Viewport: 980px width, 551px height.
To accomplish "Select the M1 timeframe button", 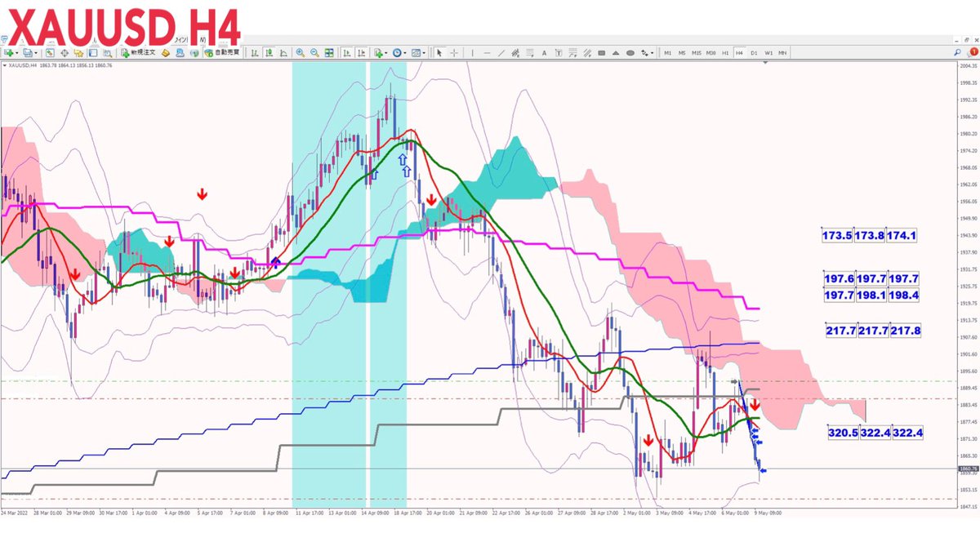I will coord(668,53).
